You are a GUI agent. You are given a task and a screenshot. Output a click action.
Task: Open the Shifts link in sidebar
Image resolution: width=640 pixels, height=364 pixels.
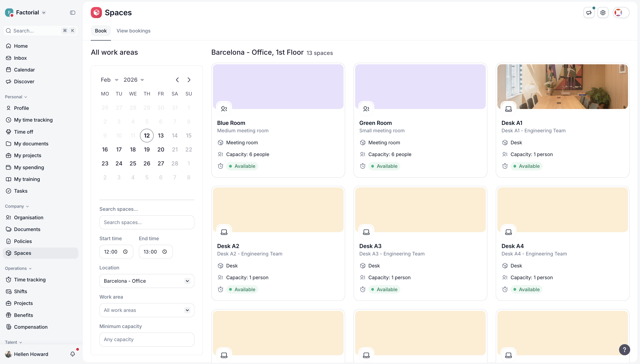[x=21, y=291]
